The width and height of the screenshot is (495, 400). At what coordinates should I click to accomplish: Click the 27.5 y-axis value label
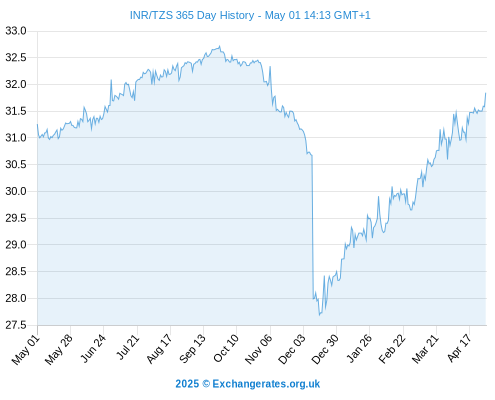pos(16,325)
